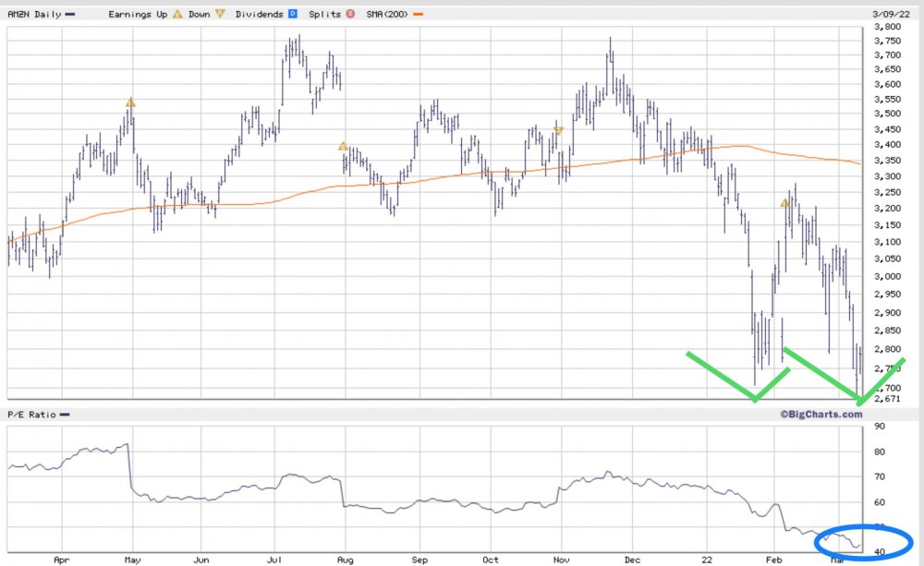Click the 'SMA(200)' legend text
Screen dimensions: 924x566
386,14
